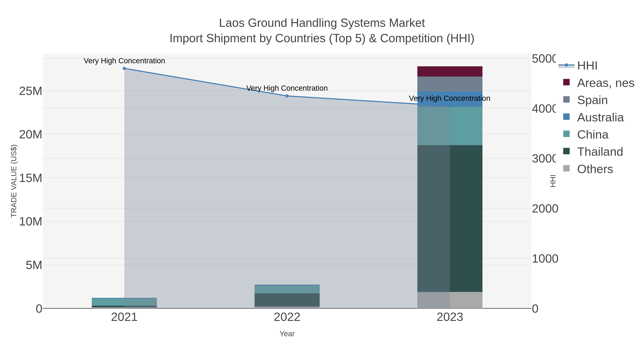644x362 pixels.
Task: Toggle the Thailand legend label
Action: (x=600, y=152)
